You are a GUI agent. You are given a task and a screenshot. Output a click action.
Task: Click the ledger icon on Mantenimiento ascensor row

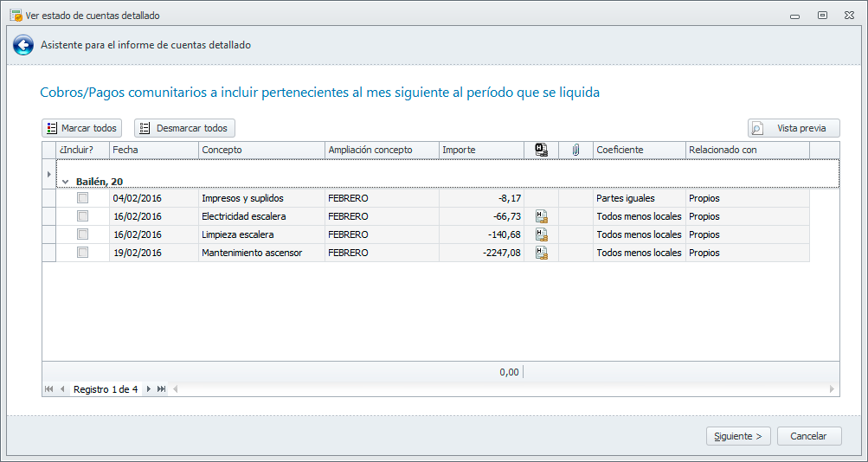point(542,253)
